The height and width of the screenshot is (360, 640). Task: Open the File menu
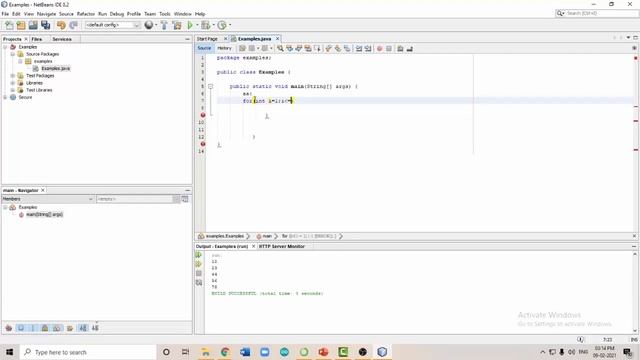pyautogui.click(x=5, y=14)
